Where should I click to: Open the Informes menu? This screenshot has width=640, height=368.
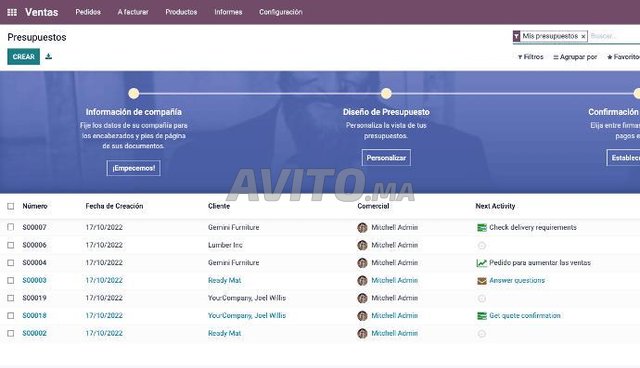228,12
